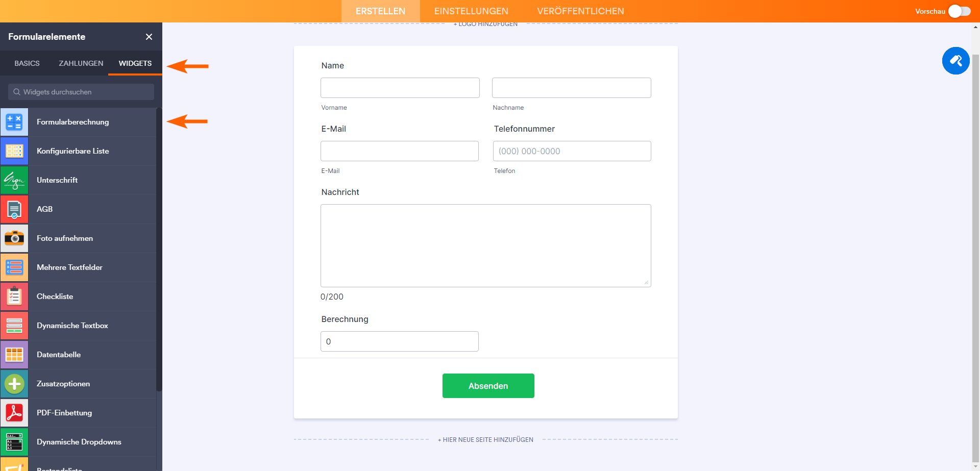
Task: Go to the EINSTELLUNGEN tab
Action: (x=471, y=11)
